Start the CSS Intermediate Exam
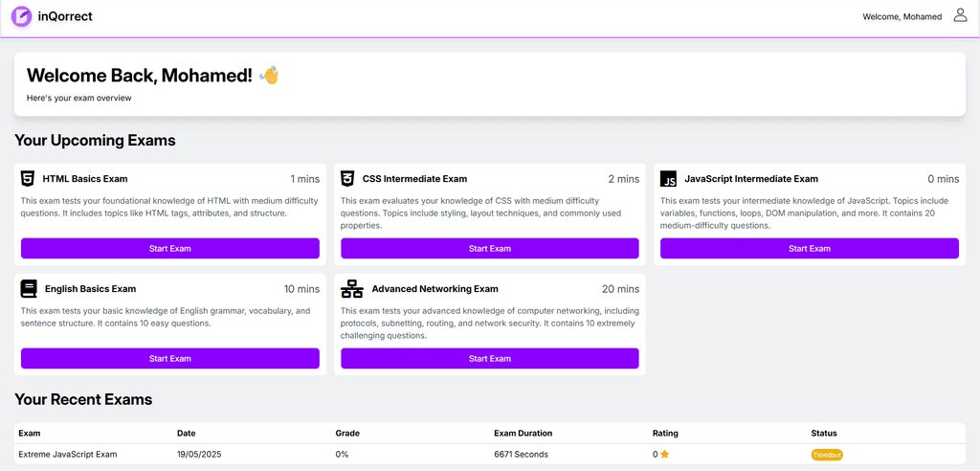Viewport: 980px width, 471px height. 490,248
